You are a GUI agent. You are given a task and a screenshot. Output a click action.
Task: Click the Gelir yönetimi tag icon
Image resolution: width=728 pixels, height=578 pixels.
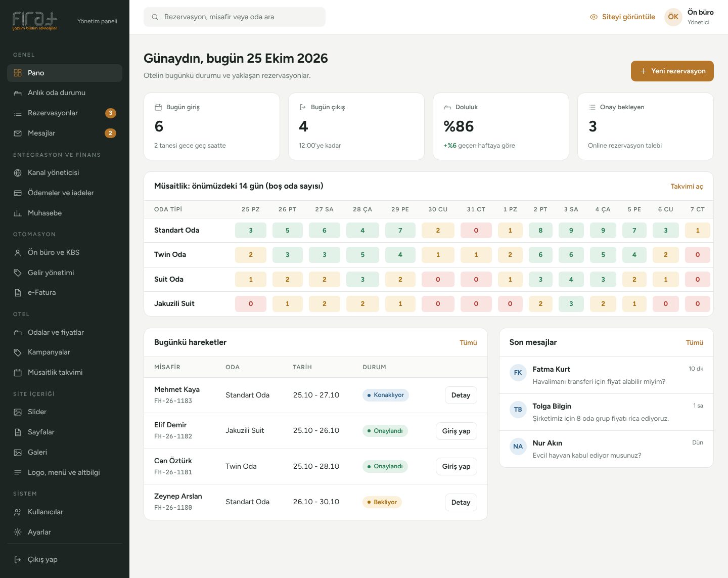18,273
